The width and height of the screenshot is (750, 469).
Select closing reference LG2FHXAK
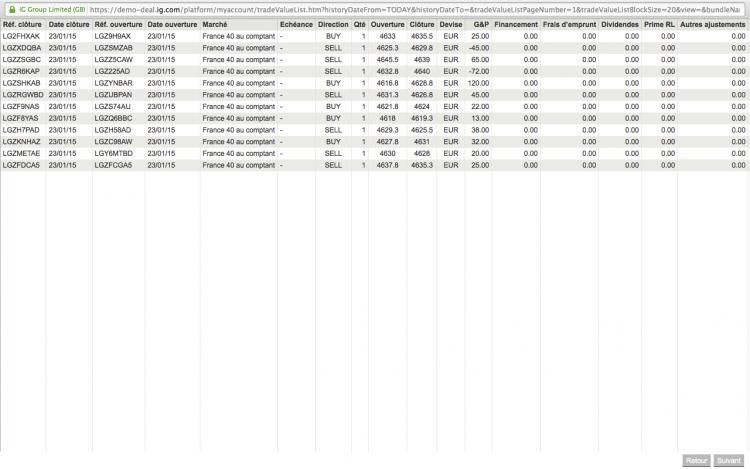coord(22,36)
